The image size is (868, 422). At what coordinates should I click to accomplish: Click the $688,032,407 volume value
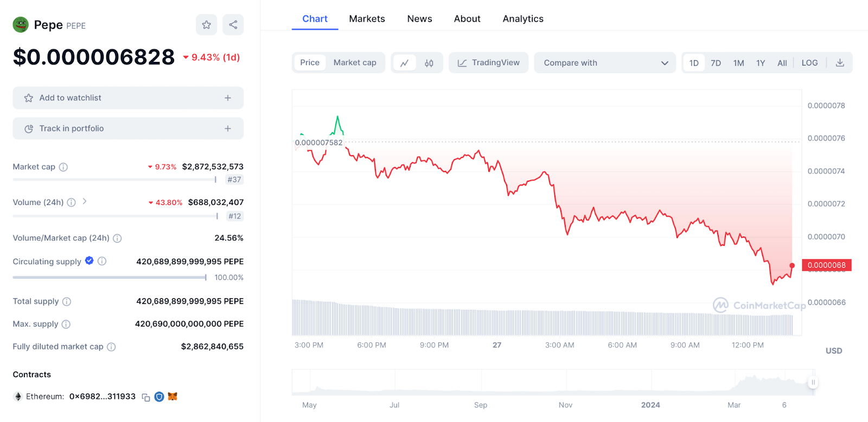(216, 202)
